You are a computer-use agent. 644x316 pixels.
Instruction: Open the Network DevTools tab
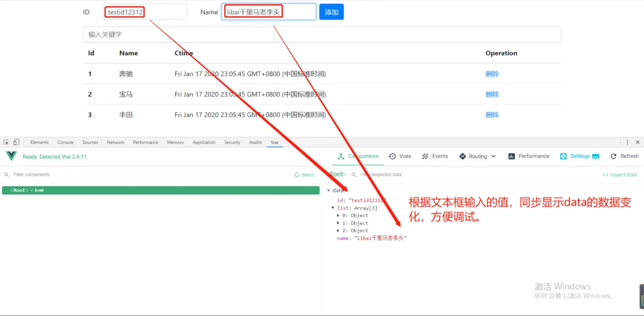click(115, 142)
